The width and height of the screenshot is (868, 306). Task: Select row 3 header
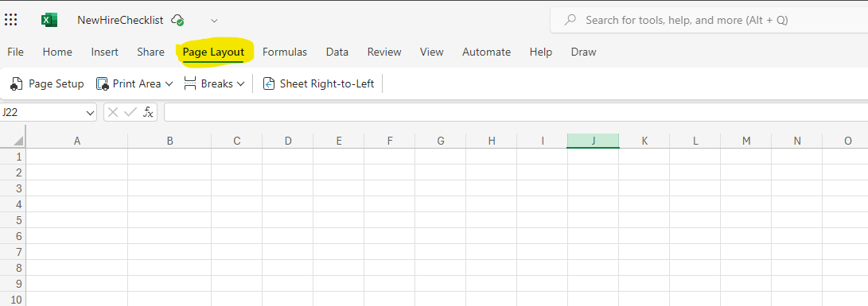coord(13,188)
